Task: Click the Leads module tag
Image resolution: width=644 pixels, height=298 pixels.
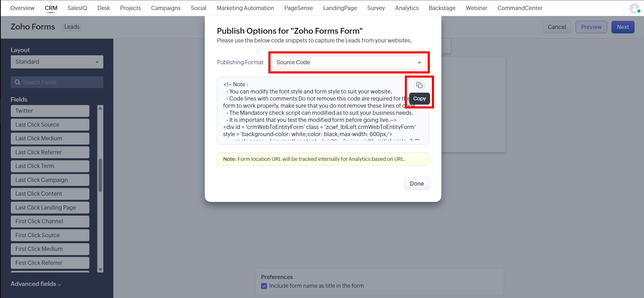Action: click(72, 27)
